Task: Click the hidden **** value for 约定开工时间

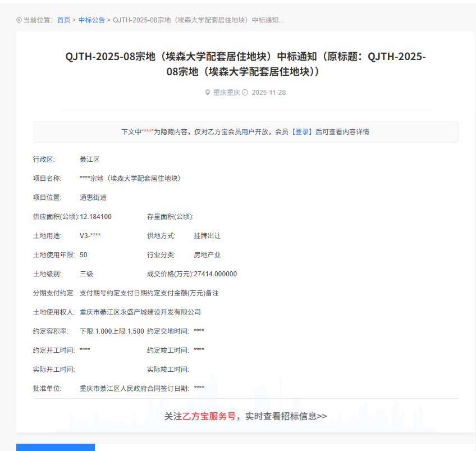Action: pyautogui.click(x=85, y=350)
